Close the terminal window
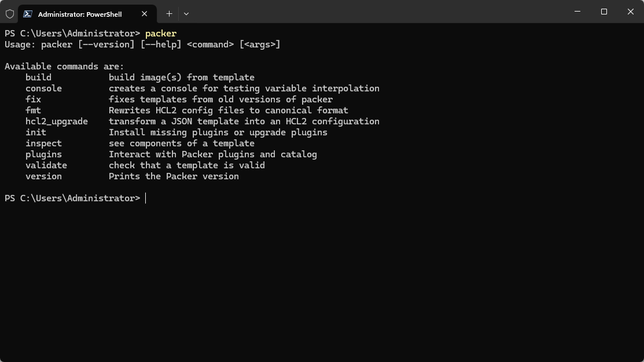644x362 pixels. point(631,12)
